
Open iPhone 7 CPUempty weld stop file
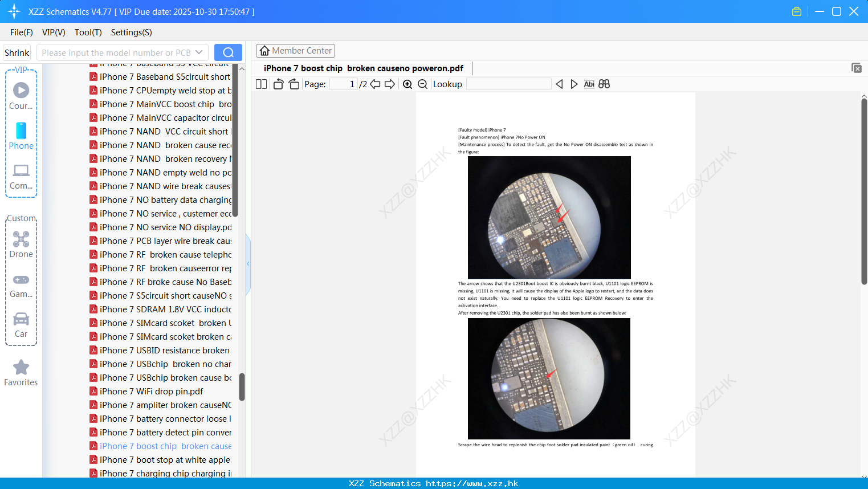[x=160, y=91]
